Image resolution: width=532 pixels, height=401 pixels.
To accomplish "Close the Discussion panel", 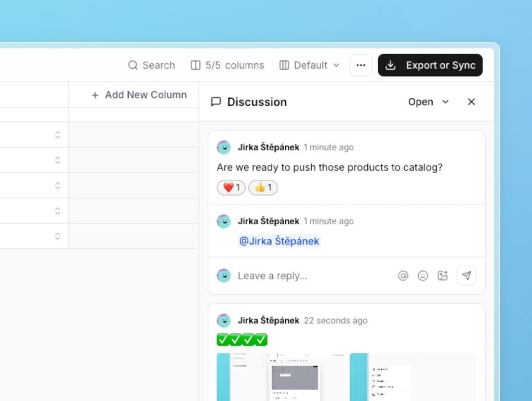I will [x=471, y=102].
